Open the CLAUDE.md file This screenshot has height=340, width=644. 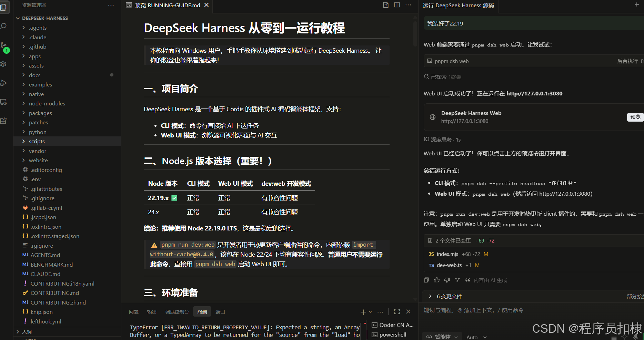46,274
